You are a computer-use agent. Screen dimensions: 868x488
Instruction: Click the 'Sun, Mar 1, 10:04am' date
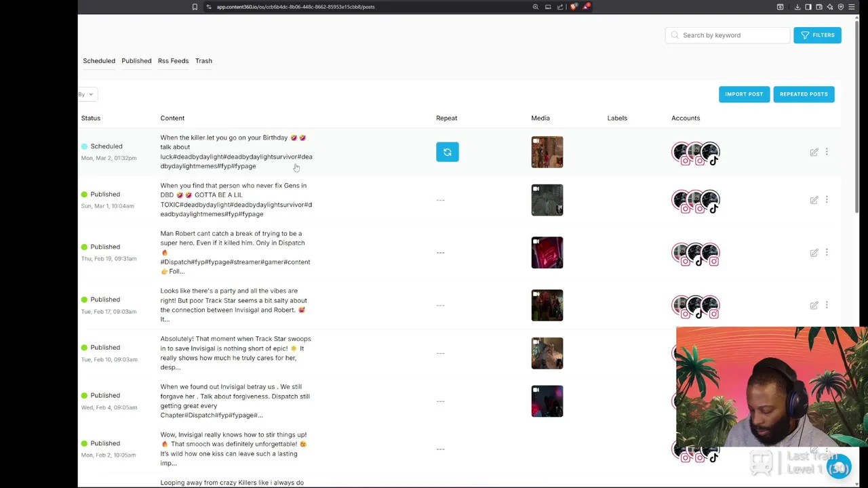[x=107, y=206]
